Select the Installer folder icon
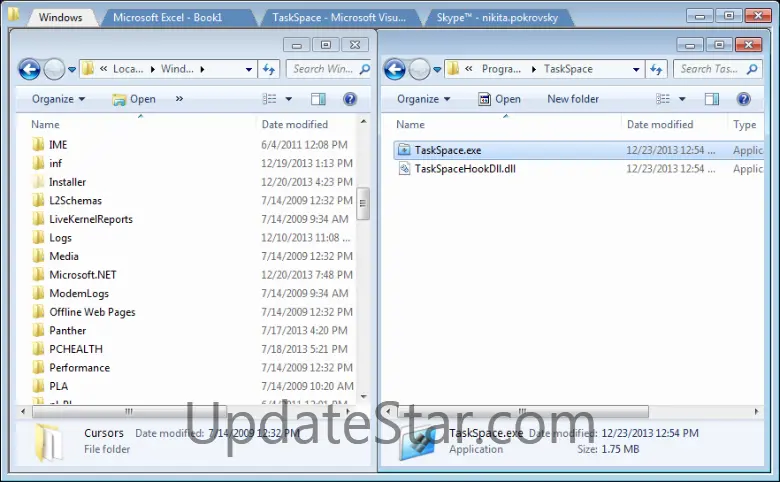 point(38,182)
